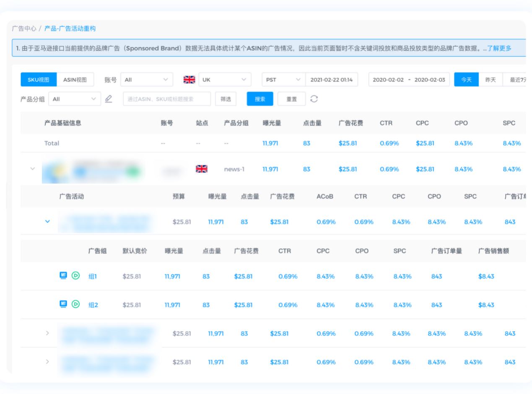Click $8.43 sales value in 组1 row
Screen dimensions: 532x394
pyautogui.click(x=486, y=277)
